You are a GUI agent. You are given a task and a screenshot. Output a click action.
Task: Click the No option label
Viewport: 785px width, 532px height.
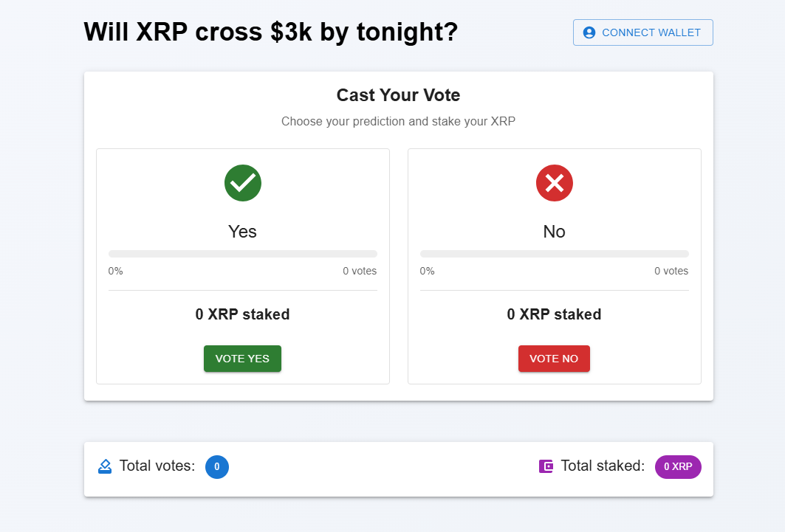[x=554, y=232]
